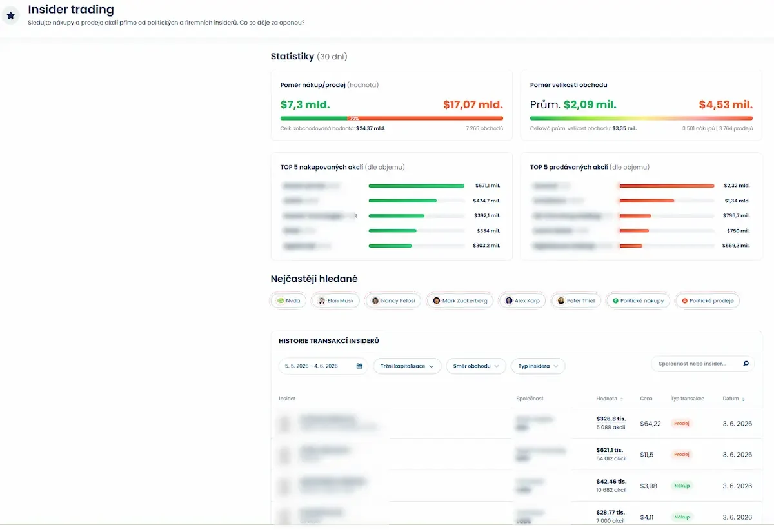The width and height of the screenshot is (774, 532).
Task: Click the $2,32 mld. red volume bar
Action: tap(666, 186)
